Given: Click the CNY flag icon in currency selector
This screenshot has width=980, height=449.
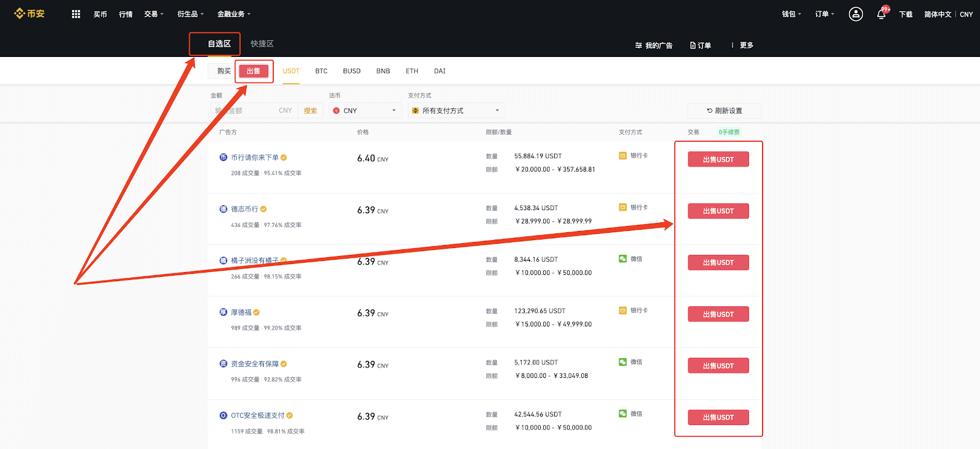Looking at the screenshot, I should [x=336, y=111].
